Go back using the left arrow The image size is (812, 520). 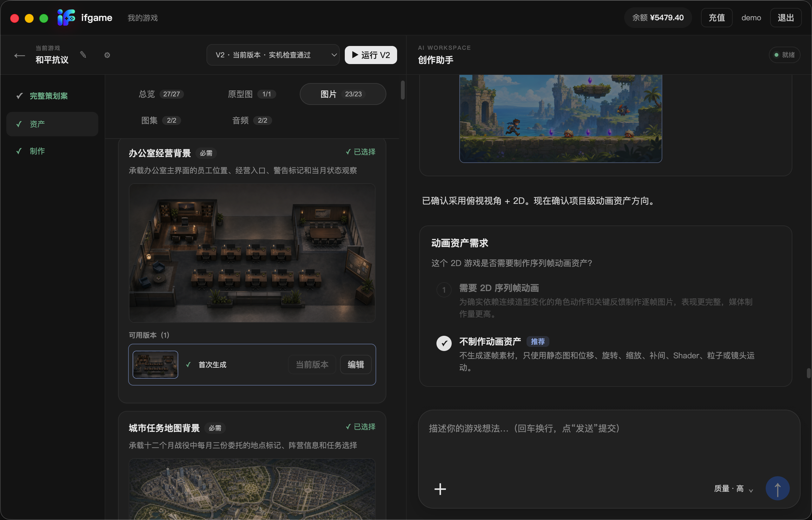point(20,55)
